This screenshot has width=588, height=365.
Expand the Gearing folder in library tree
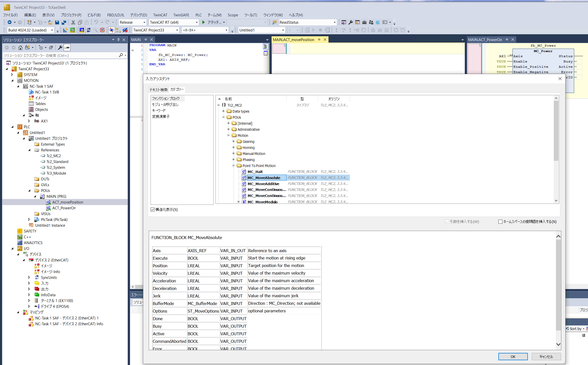[x=233, y=141]
